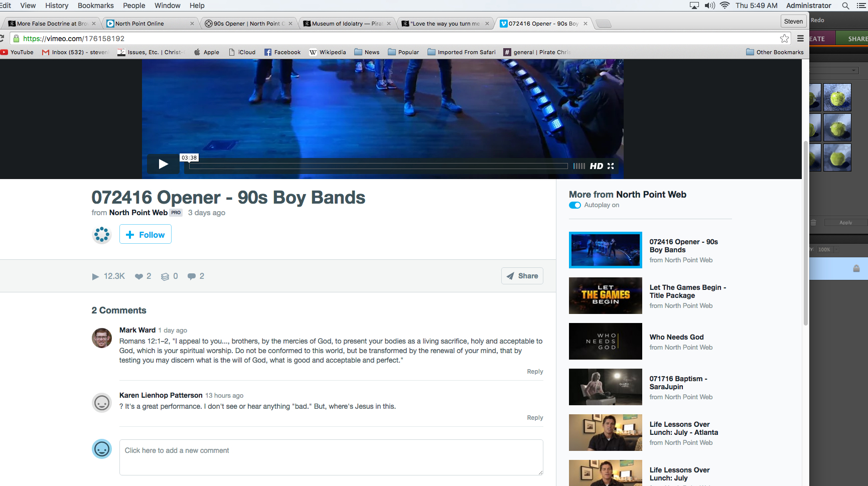Image resolution: width=868 pixels, height=486 pixels.
Task: Open Apple bookmark
Action: pyautogui.click(x=207, y=52)
